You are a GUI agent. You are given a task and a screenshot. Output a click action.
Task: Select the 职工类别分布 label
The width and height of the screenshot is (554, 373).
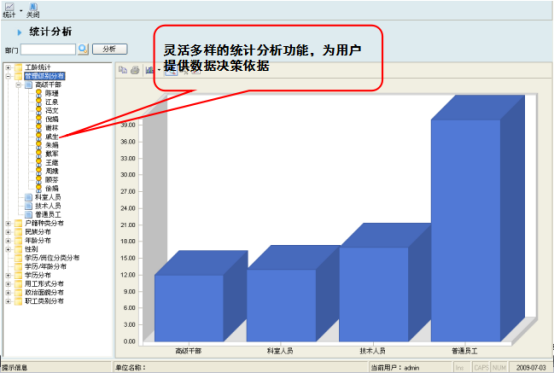coord(44,301)
